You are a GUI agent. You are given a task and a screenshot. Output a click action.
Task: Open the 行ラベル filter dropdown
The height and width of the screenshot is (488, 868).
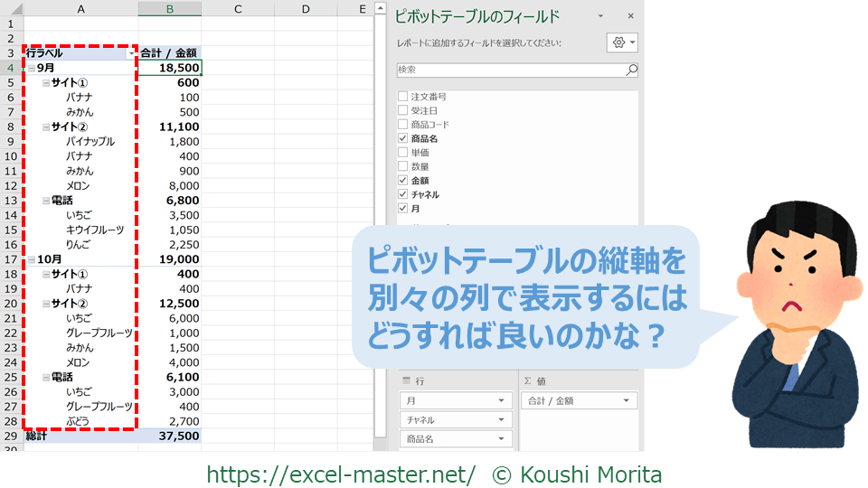coord(131,53)
